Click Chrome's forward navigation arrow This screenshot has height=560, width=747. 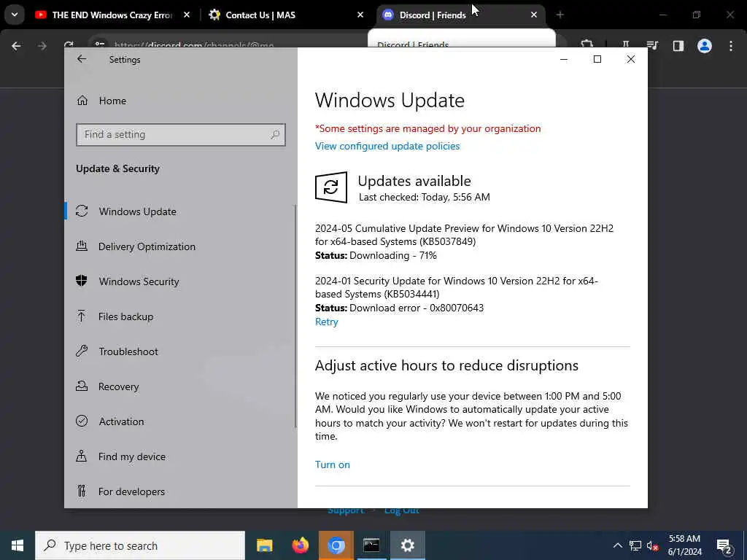point(42,46)
